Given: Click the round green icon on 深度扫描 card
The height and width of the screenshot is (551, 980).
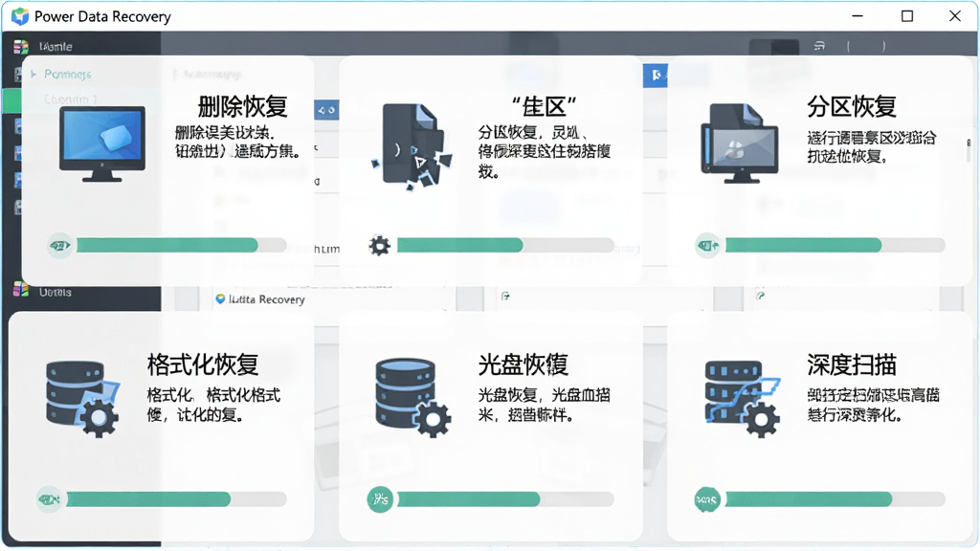Looking at the screenshot, I should 707,499.
